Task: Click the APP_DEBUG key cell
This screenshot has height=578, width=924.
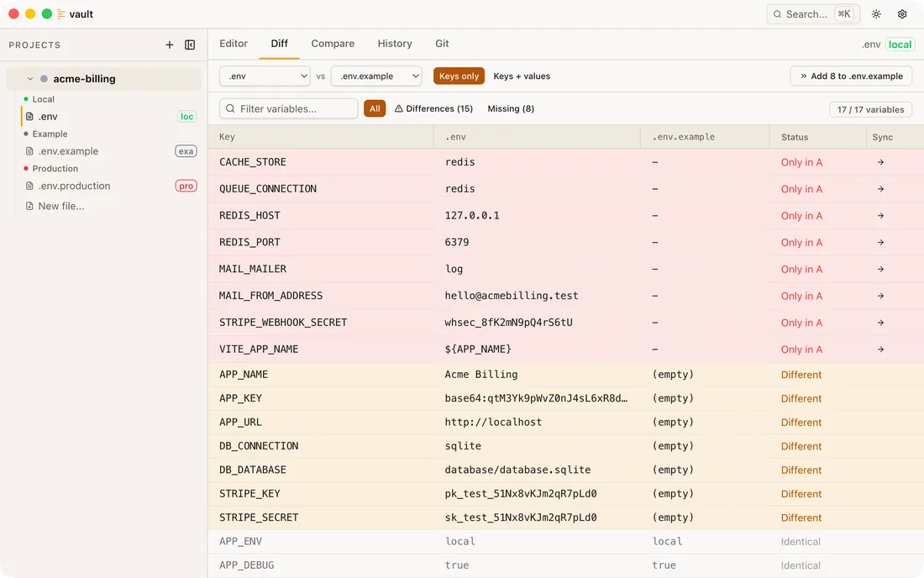Action: click(246, 565)
